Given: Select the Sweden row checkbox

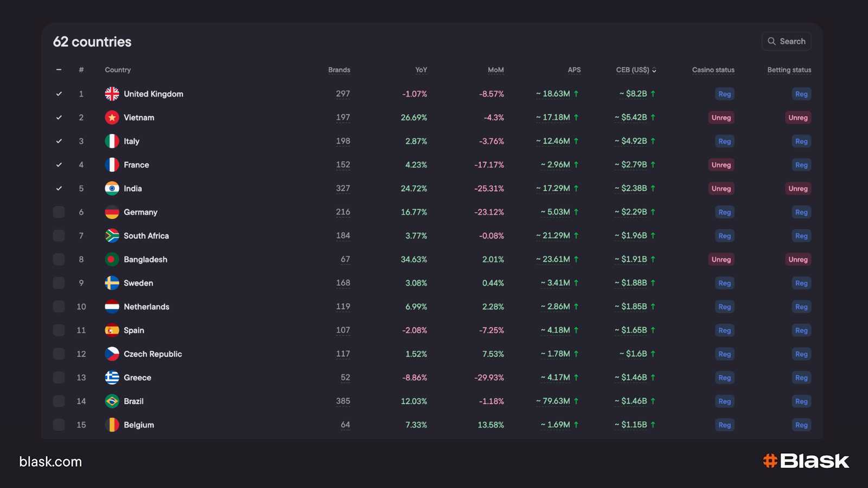Looking at the screenshot, I should [59, 283].
